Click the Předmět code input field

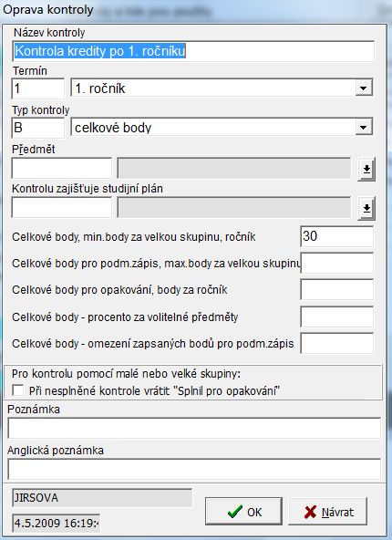pyautogui.click(x=62, y=168)
